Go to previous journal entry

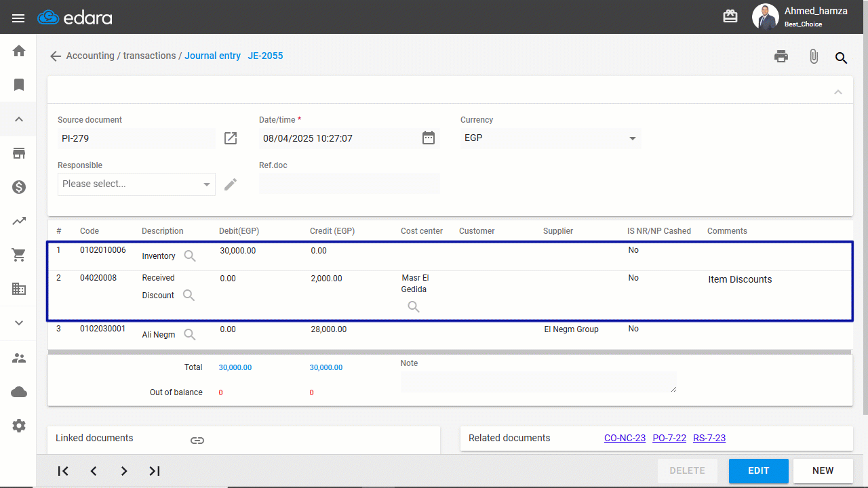click(94, 471)
